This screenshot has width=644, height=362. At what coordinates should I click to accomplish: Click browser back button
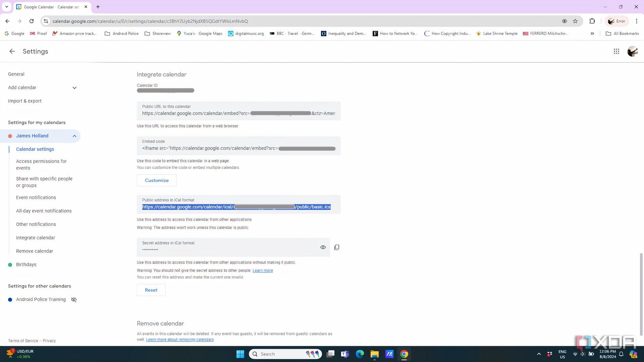[x=7, y=21]
